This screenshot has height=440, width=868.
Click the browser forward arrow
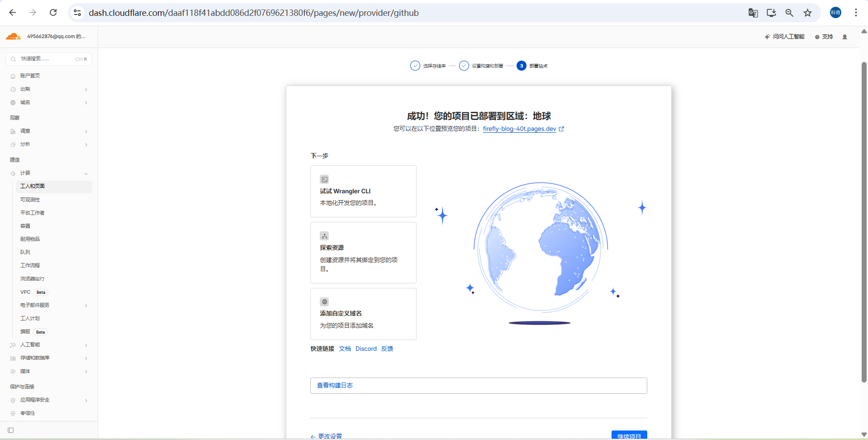tap(33, 13)
